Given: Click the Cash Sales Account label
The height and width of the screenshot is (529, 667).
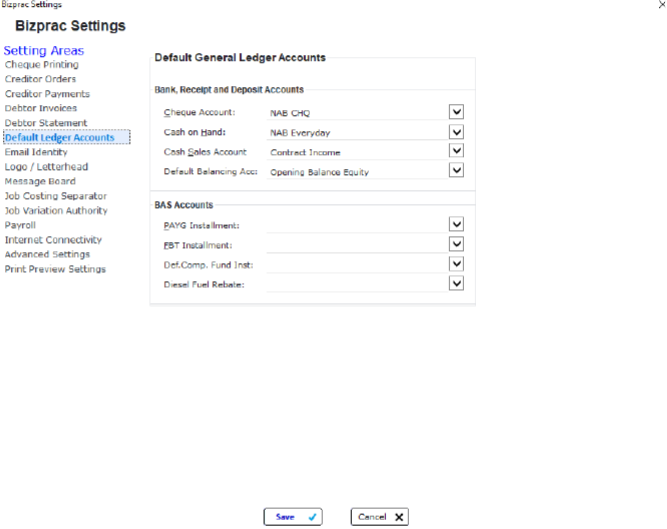Looking at the screenshot, I should click(x=205, y=152).
